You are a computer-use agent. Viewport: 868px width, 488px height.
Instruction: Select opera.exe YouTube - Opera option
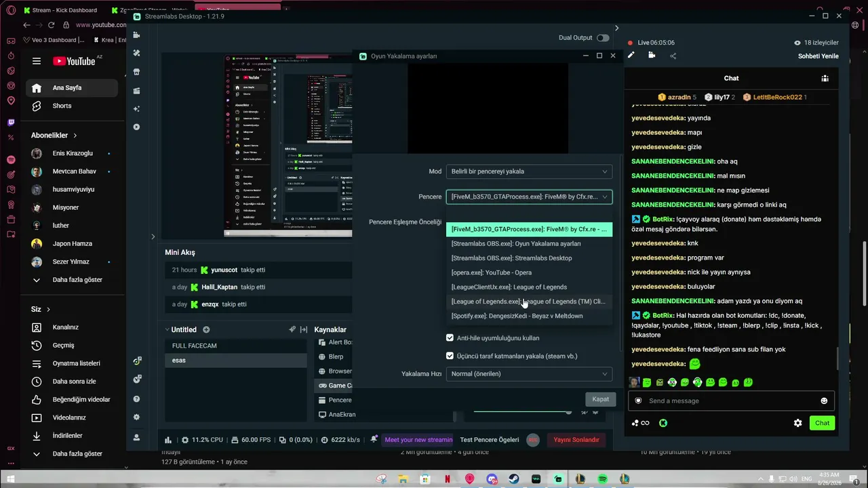(529, 272)
